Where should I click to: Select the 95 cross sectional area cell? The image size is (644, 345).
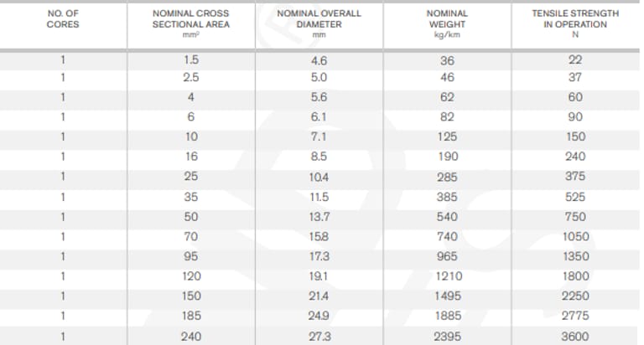point(190,257)
